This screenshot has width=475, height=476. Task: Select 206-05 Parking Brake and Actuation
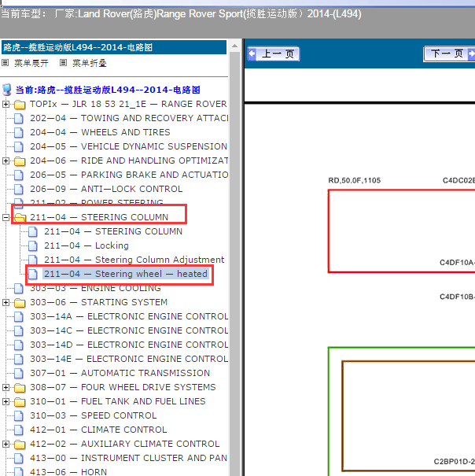click(129, 175)
